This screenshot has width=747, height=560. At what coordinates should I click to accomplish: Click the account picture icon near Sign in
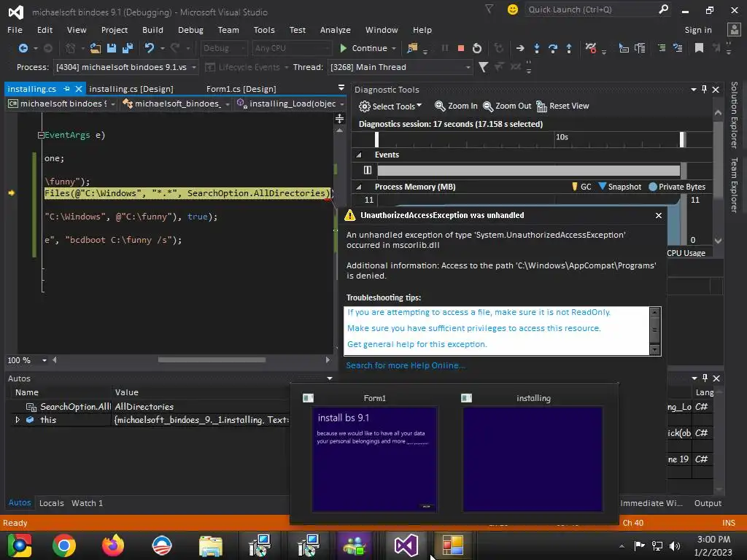(x=734, y=29)
